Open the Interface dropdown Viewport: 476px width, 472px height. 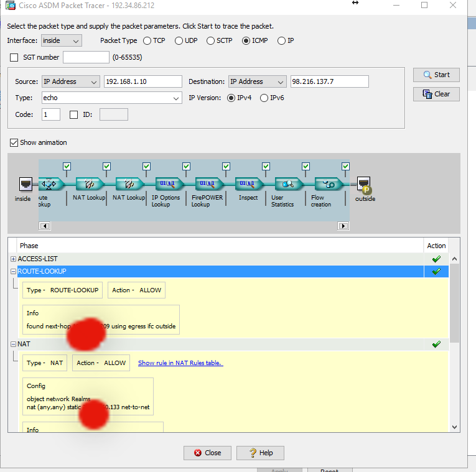pos(62,40)
